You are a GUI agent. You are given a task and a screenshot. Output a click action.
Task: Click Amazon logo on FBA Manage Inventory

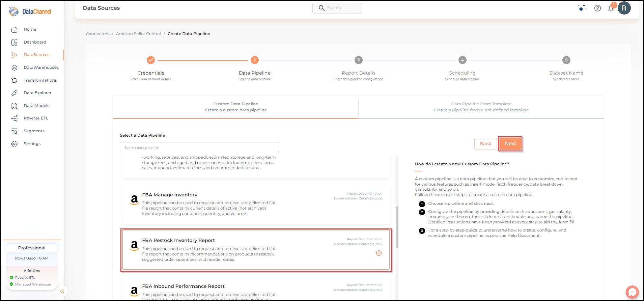pyautogui.click(x=134, y=200)
